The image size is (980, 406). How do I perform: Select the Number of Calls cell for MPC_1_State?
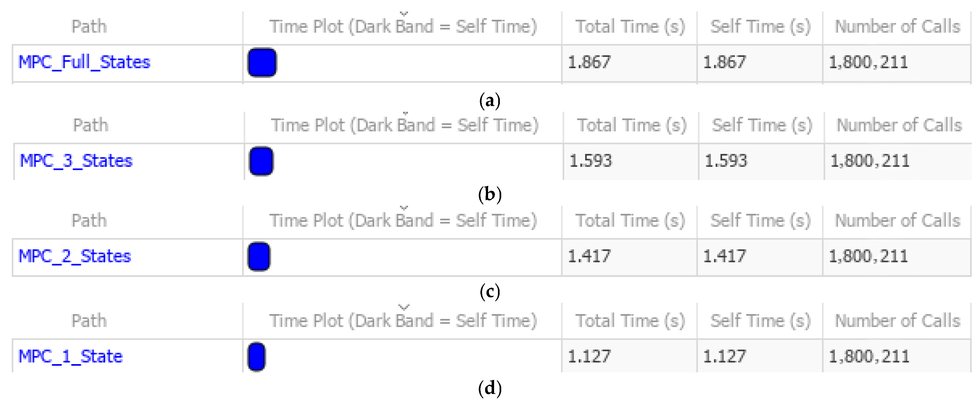[x=896, y=356]
